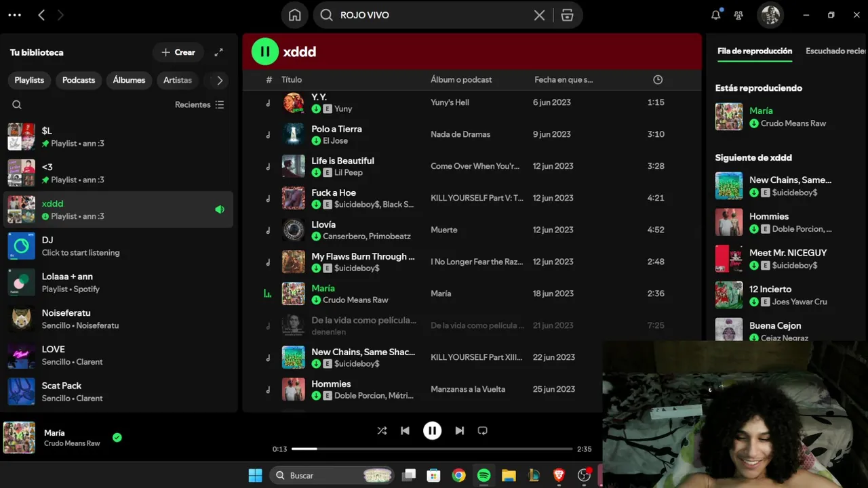Open the <3 playlist
Image resolution: width=868 pixels, height=488 pixels.
[x=119, y=174]
